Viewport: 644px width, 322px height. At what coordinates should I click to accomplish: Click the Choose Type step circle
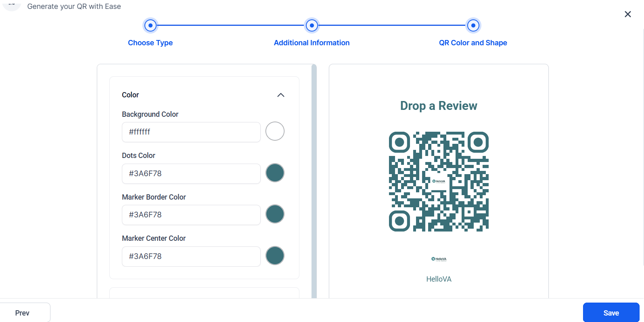pyautogui.click(x=151, y=25)
